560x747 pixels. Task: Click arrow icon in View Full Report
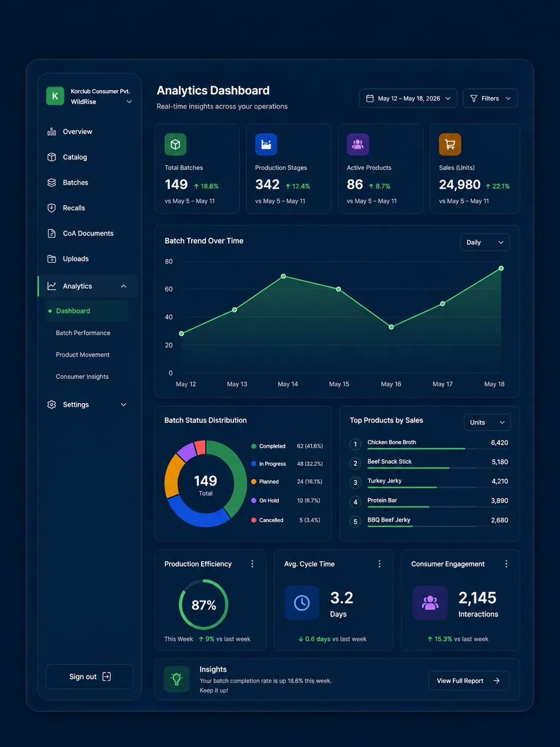[x=496, y=681]
